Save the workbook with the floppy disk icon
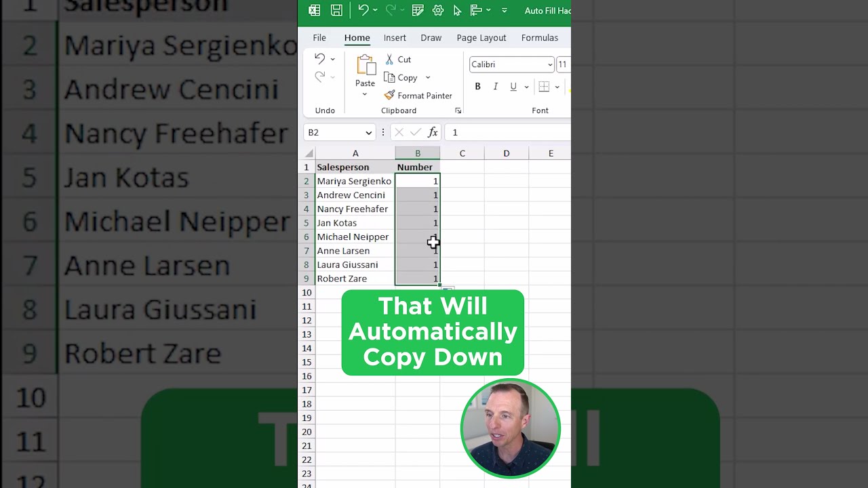Image resolution: width=868 pixels, height=488 pixels. pos(336,10)
